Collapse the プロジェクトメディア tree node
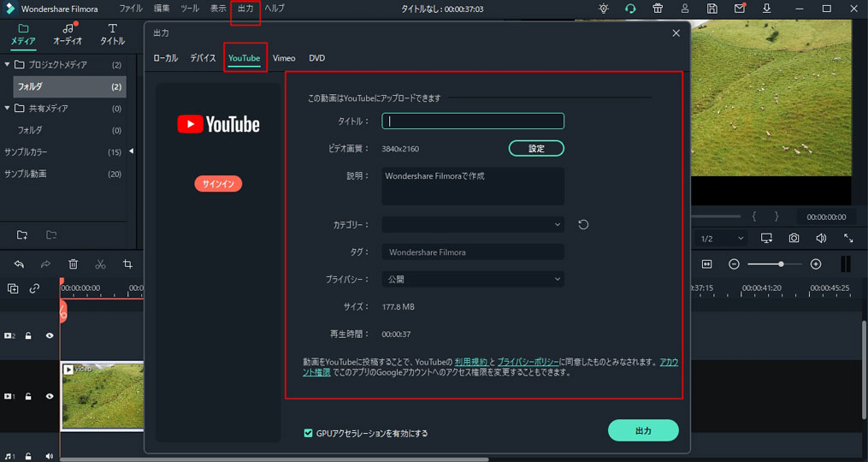This screenshot has width=868, height=462. click(7, 64)
